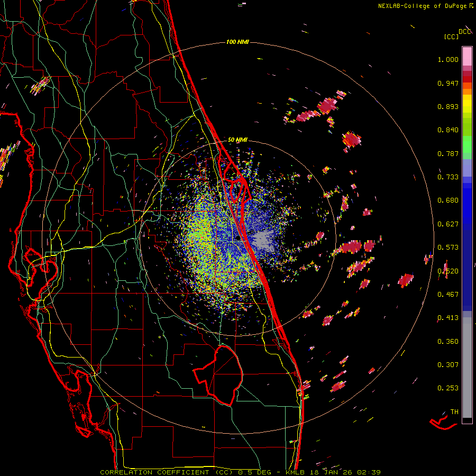Click the 0.5 DEG elevation text in the caption
476x476 pixels.
click(255, 472)
